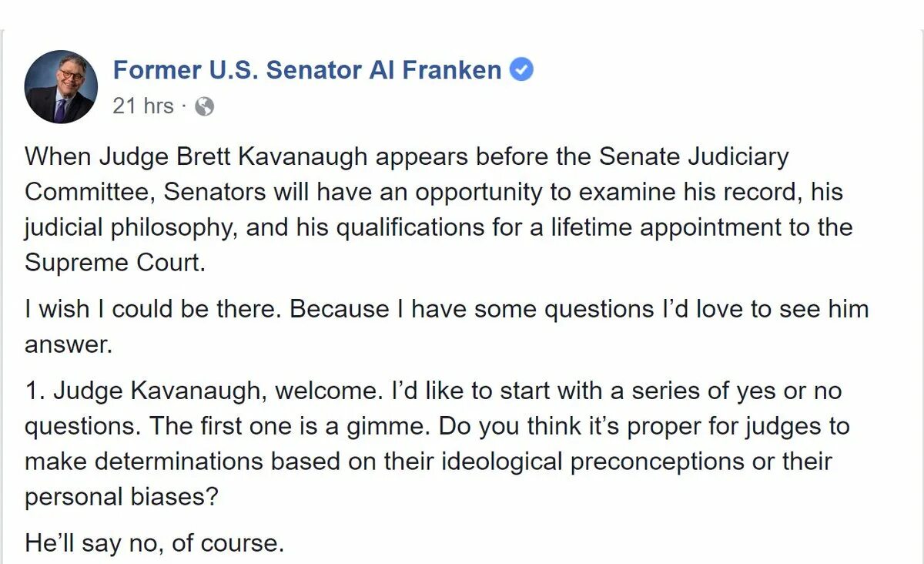Viewport: 924px width, 564px height.
Task: Click the word "Committee," in the second line
Action: coord(90,192)
